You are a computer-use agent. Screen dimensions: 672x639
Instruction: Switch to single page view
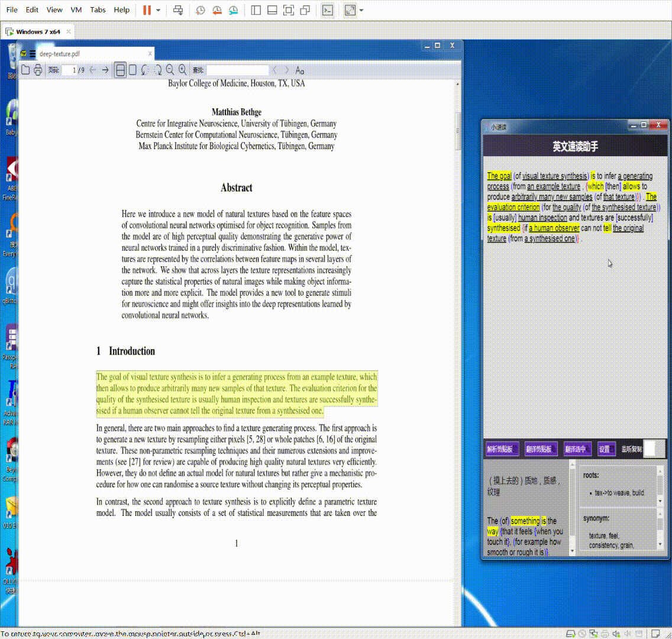click(133, 70)
